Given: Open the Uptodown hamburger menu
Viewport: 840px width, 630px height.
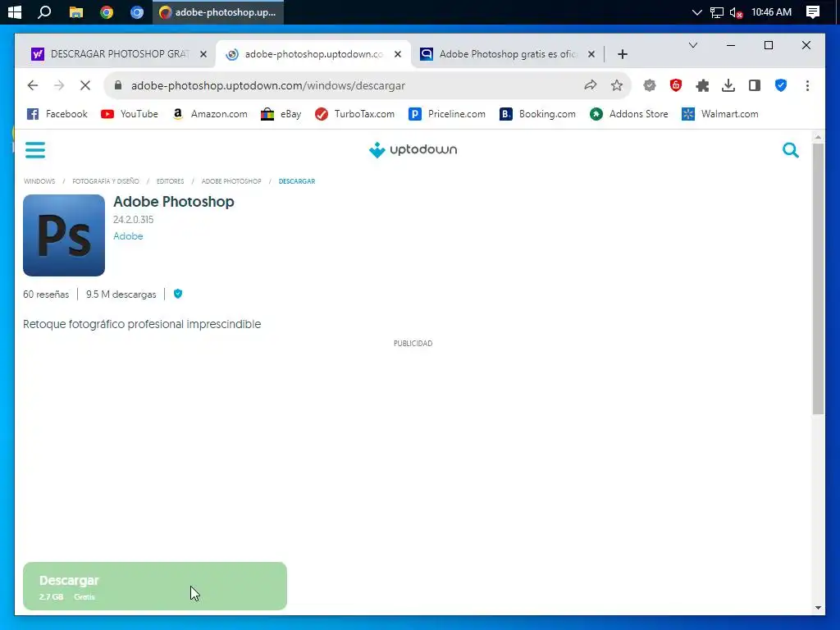Looking at the screenshot, I should [35, 150].
